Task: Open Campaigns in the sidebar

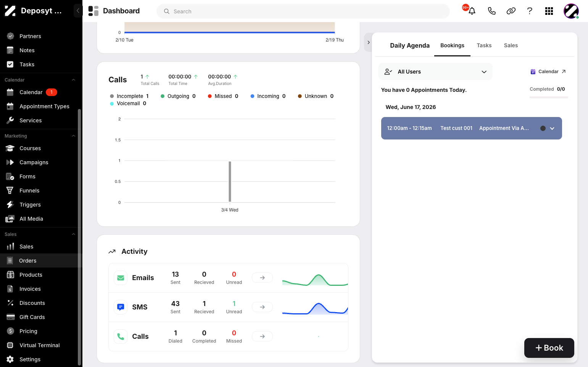Action: (x=41, y=162)
